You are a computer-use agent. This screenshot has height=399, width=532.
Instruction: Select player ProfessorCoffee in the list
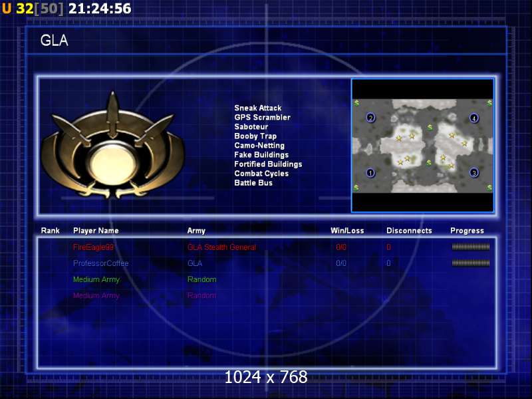[101, 263]
